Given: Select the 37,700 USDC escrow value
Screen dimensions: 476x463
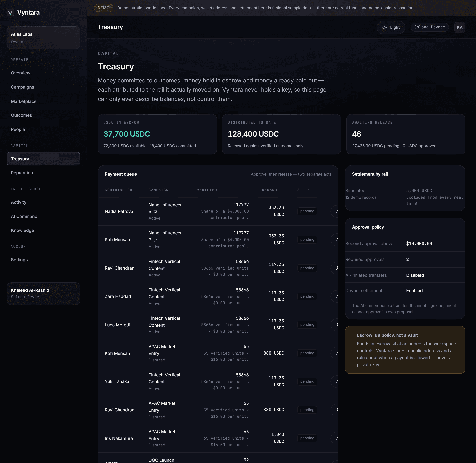Looking at the screenshot, I should pyautogui.click(x=127, y=134).
